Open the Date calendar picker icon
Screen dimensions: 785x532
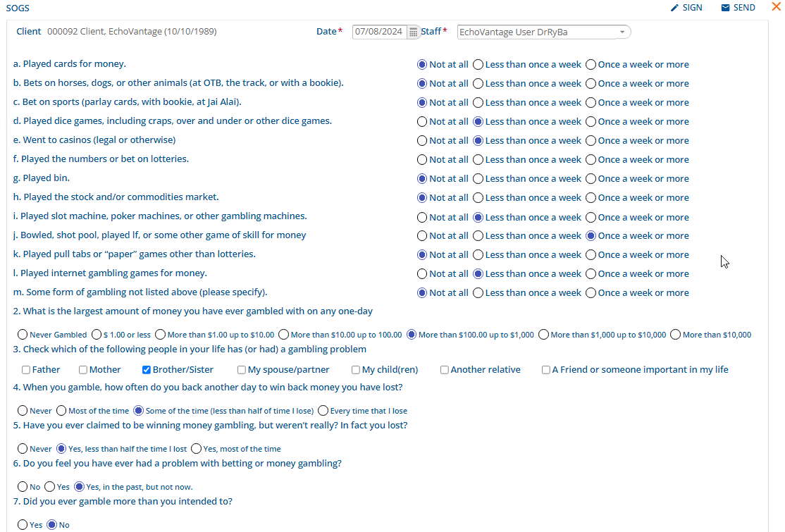412,31
